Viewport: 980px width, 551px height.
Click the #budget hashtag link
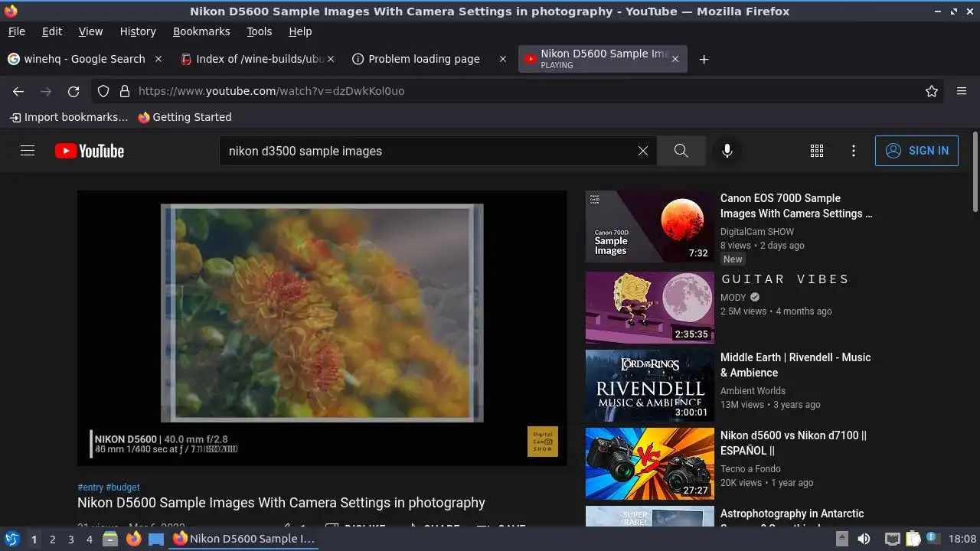pyautogui.click(x=123, y=487)
